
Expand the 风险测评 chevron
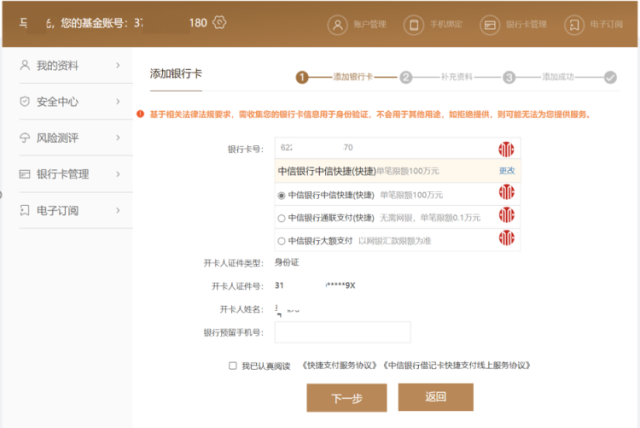point(118,137)
